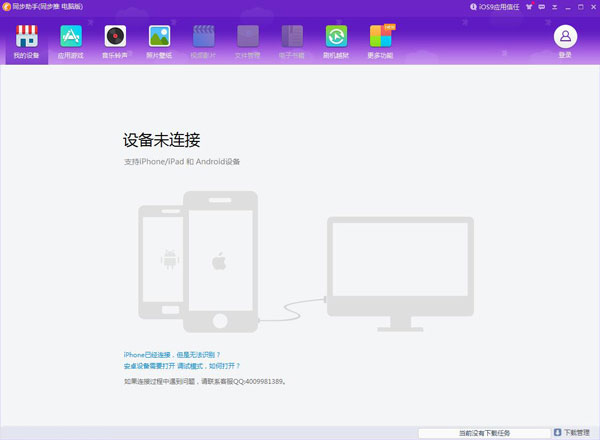This screenshot has width=600, height=440.
Task: Click the 同步助手 app logo in title bar
Action: coord(6,7)
